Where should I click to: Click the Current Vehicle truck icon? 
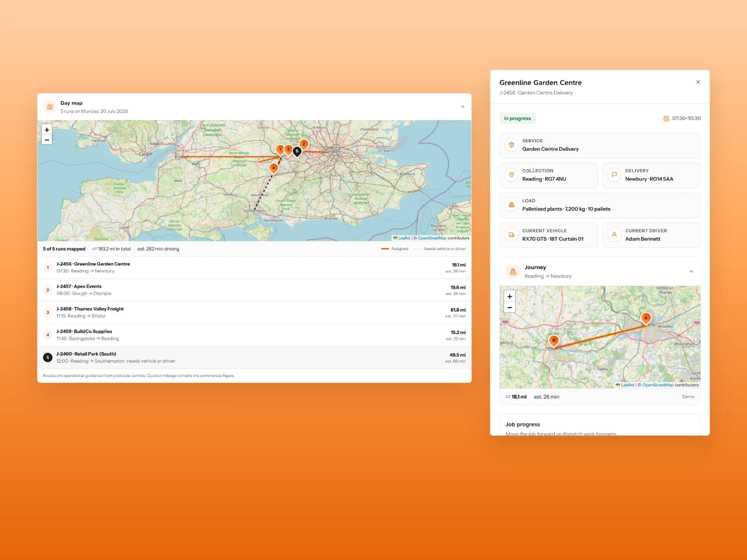click(512, 235)
